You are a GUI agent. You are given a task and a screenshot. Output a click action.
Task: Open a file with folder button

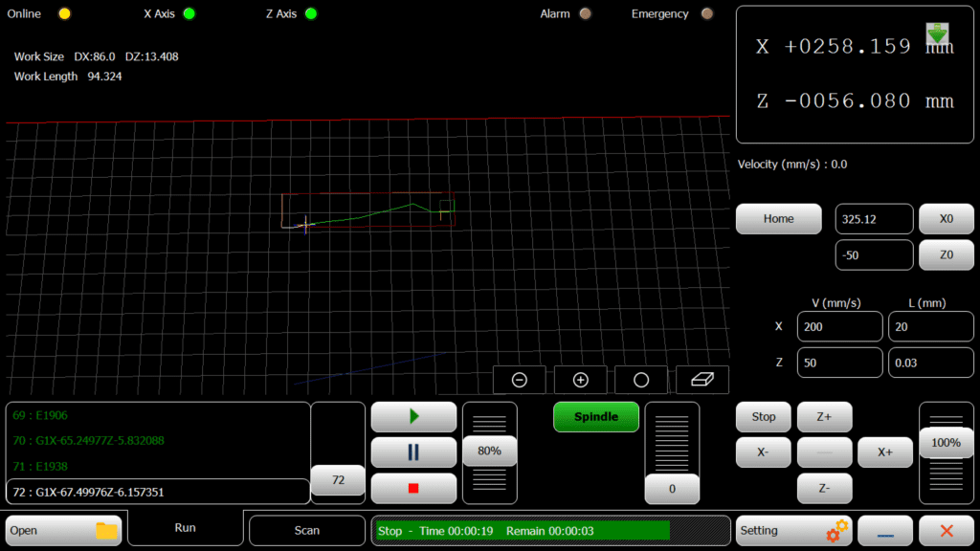pos(63,530)
